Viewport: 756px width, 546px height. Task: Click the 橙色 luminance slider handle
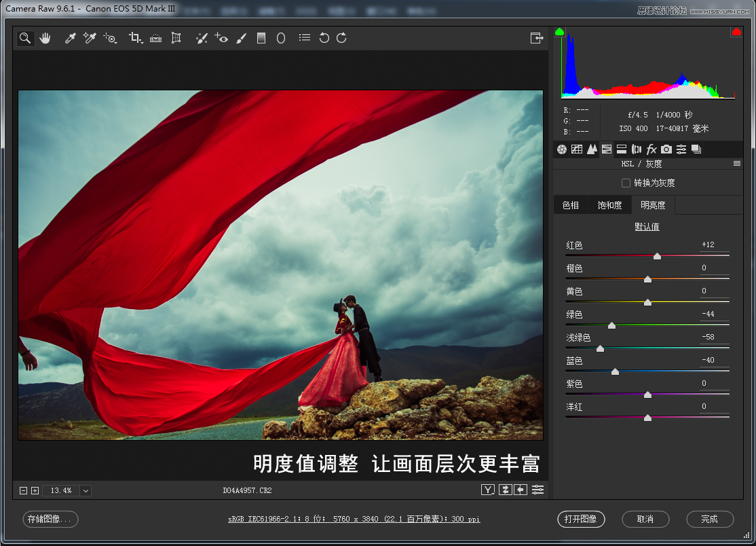tap(647, 279)
